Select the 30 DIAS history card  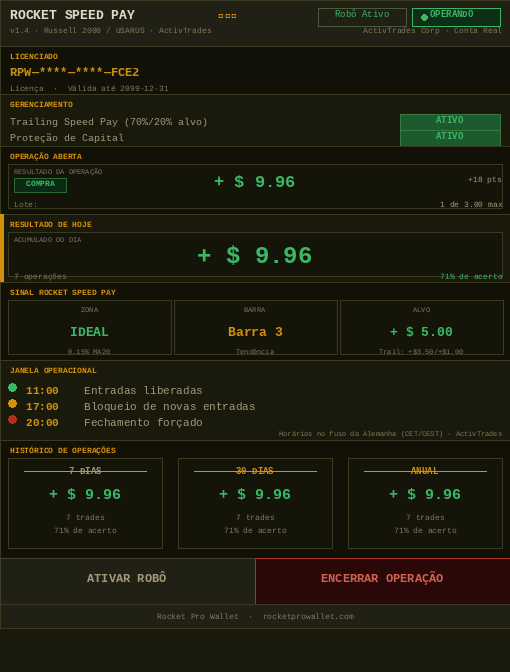(255, 503)
